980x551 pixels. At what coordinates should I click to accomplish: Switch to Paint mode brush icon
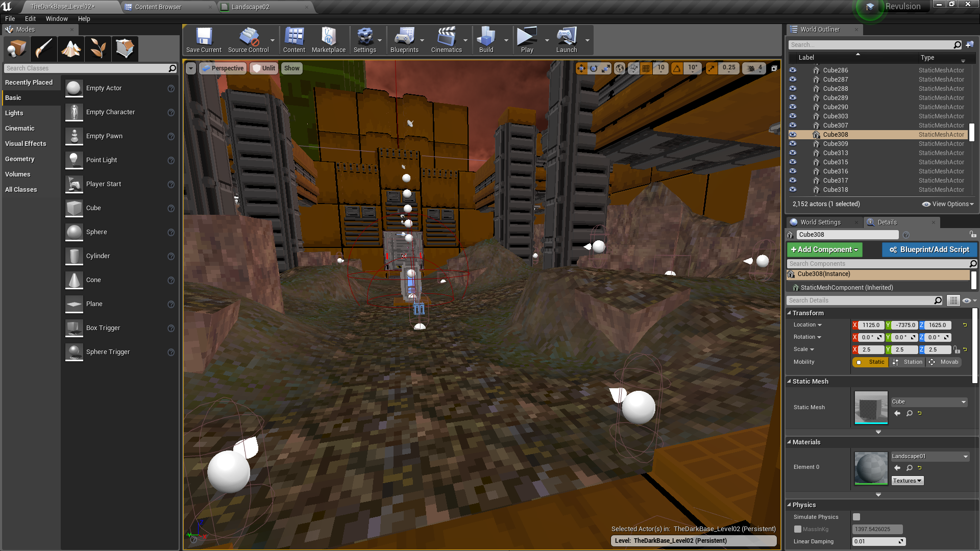tap(44, 49)
